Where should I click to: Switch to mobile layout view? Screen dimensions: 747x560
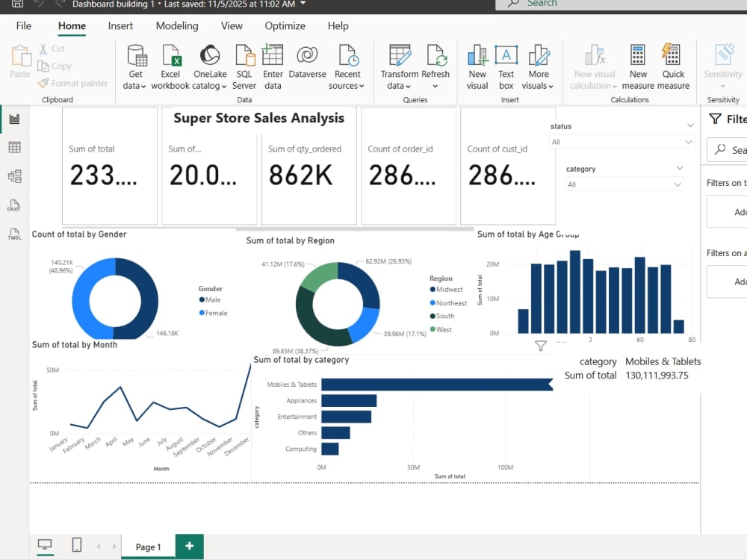pyautogui.click(x=77, y=545)
